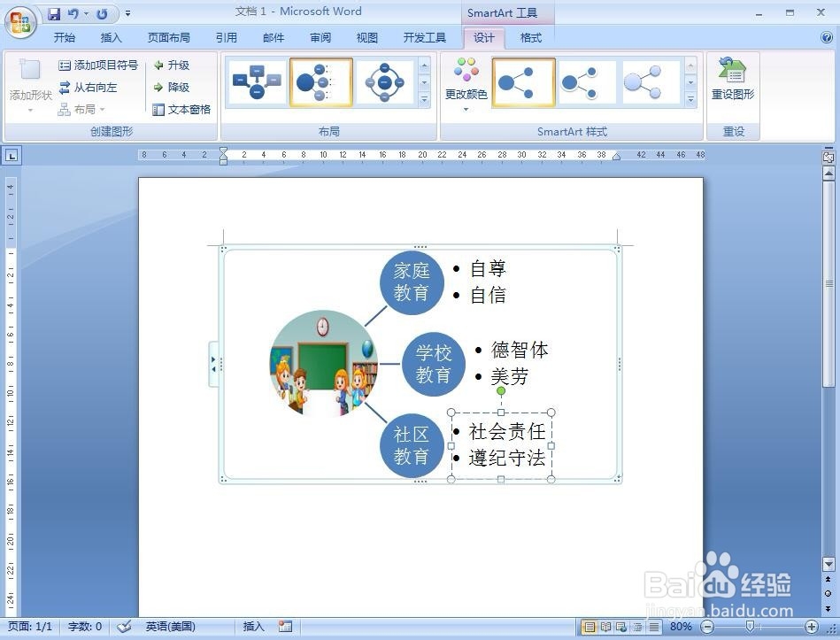840x640 pixels.
Task: Toggle the ruler with the icon above the scrollbar
Action: click(828, 158)
